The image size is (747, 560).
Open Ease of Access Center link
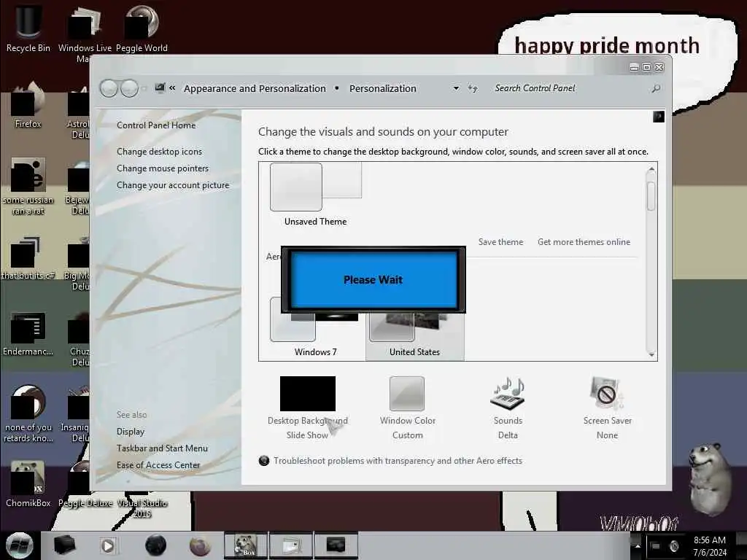tap(158, 464)
